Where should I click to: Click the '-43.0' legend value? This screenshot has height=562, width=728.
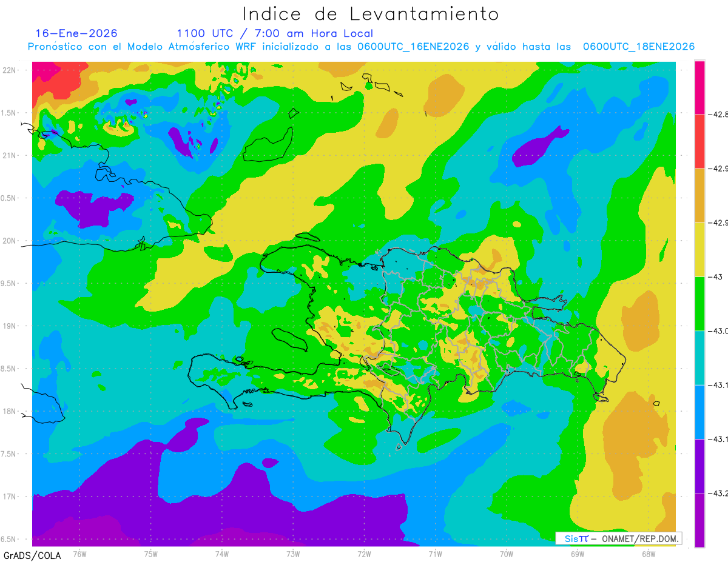tap(718, 331)
